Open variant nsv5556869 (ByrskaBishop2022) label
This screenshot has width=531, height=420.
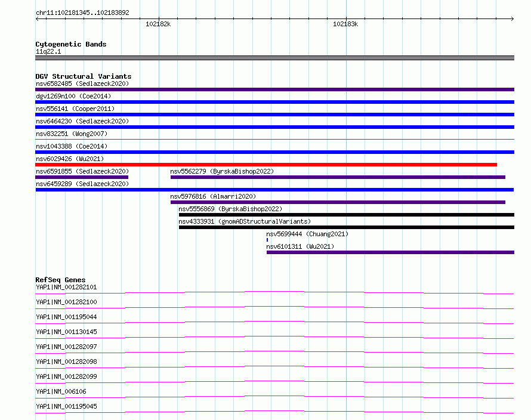coord(230,209)
